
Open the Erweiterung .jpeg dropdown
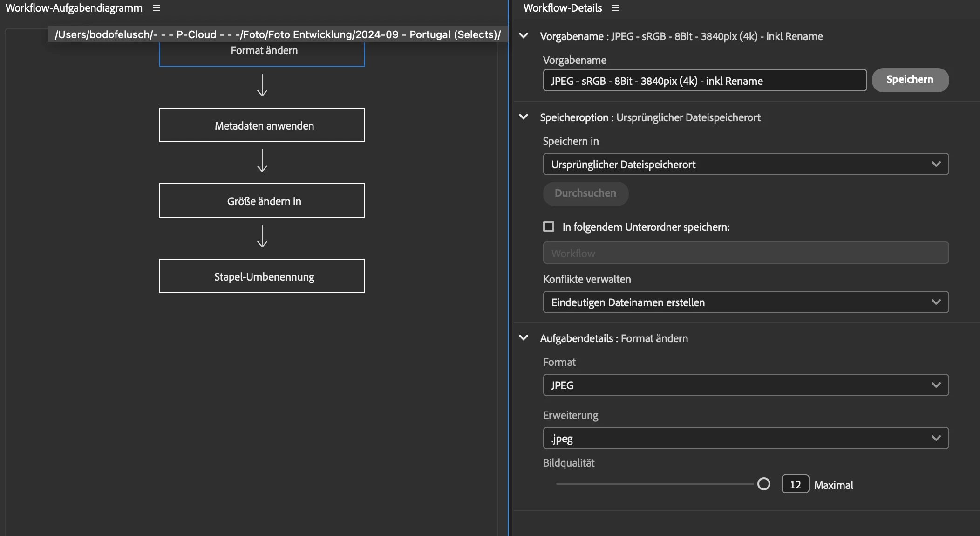coord(745,438)
